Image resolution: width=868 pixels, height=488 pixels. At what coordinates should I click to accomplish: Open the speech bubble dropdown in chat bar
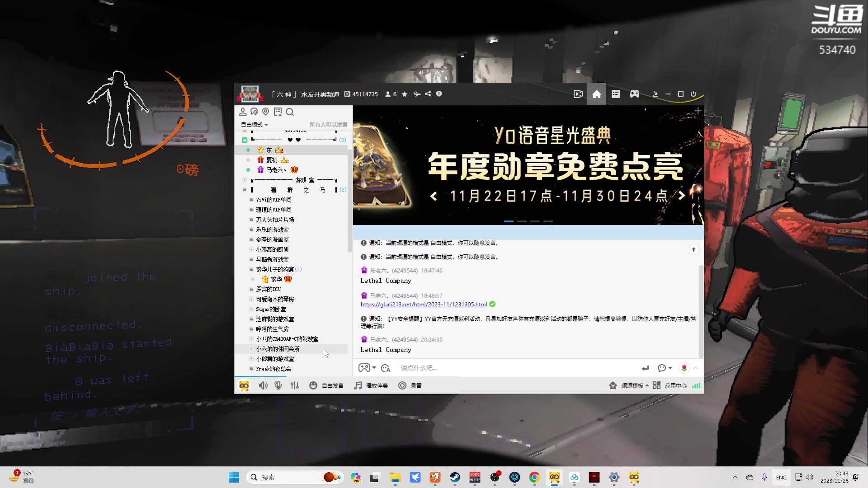[665, 368]
